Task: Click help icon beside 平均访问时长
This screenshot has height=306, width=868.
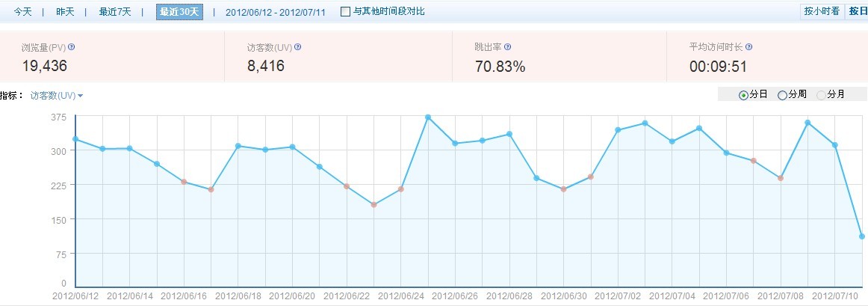Action: click(748, 47)
